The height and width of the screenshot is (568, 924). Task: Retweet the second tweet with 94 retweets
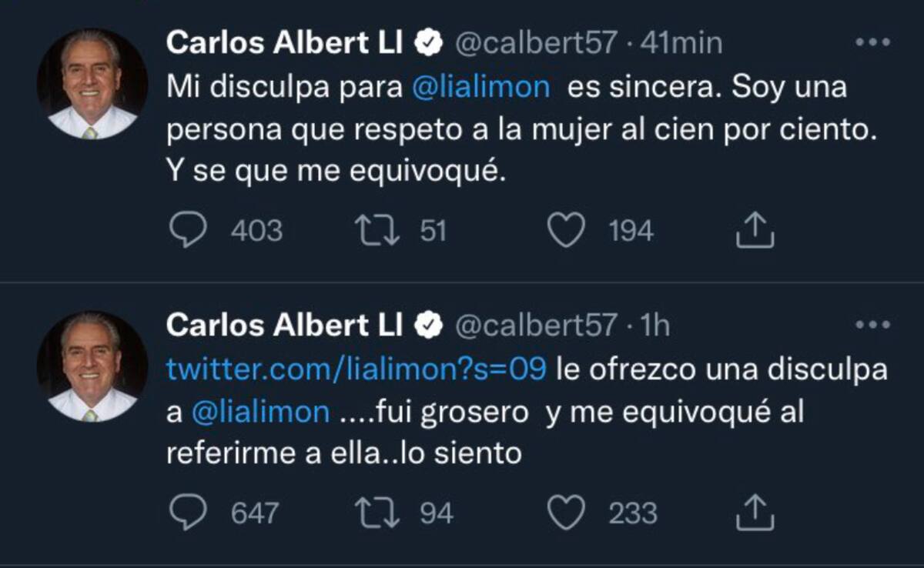379,513
